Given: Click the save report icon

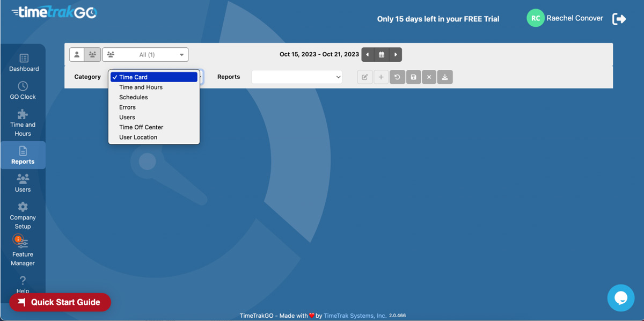Looking at the screenshot, I should pyautogui.click(x=413, y=77).
